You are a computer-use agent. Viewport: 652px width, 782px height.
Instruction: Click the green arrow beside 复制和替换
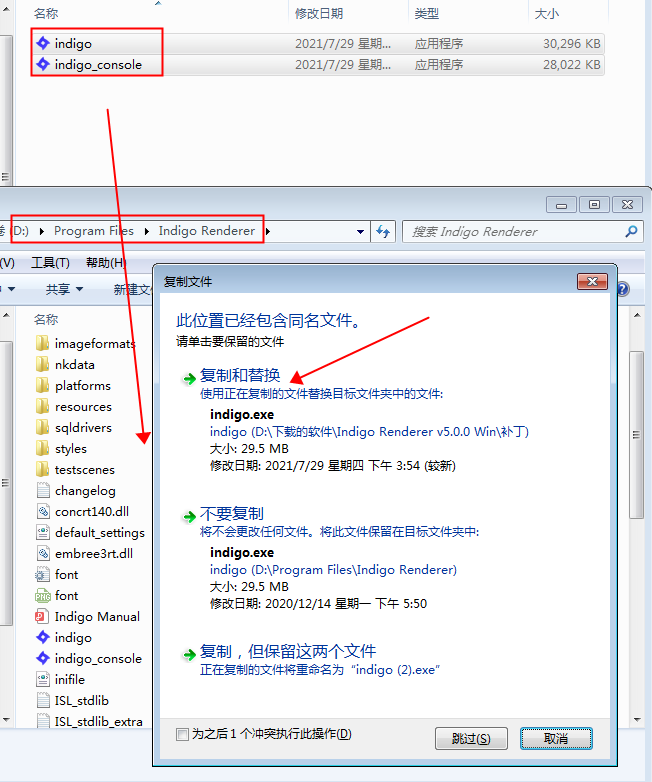coord(189,379)
